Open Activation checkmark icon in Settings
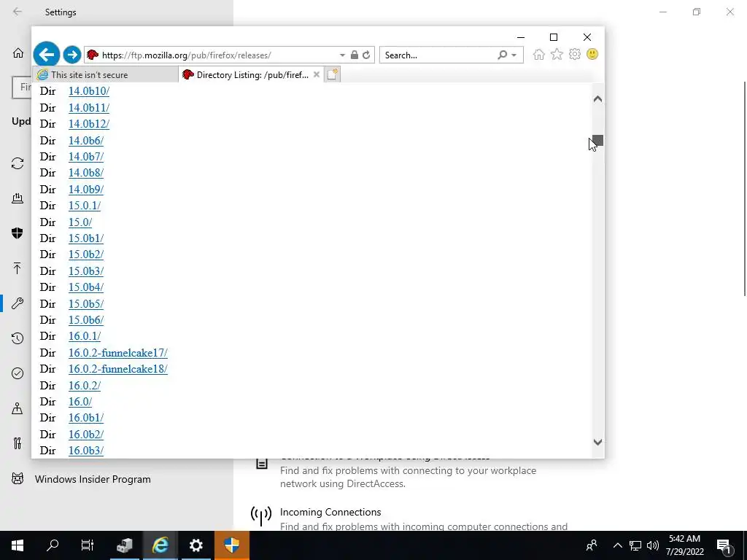 18,373
